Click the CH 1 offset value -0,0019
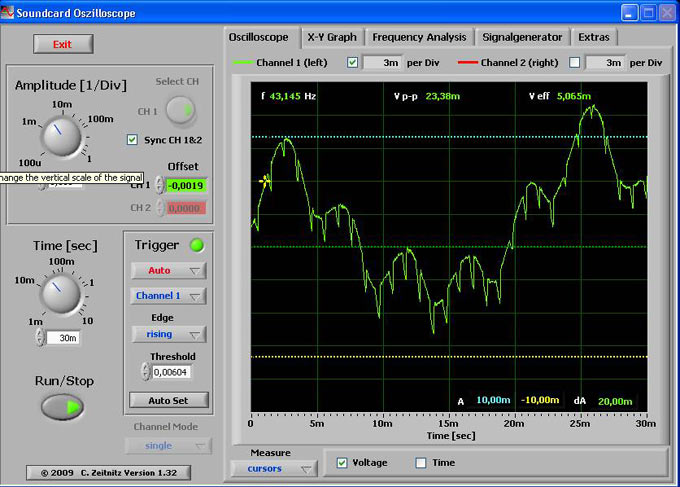 [186, 186]
